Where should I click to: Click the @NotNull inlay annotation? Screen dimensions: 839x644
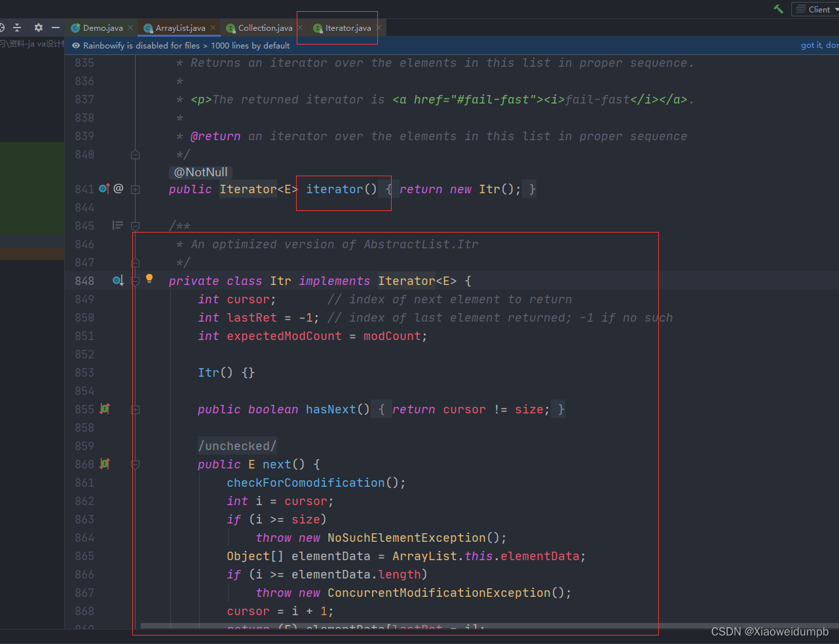[200, 172]
